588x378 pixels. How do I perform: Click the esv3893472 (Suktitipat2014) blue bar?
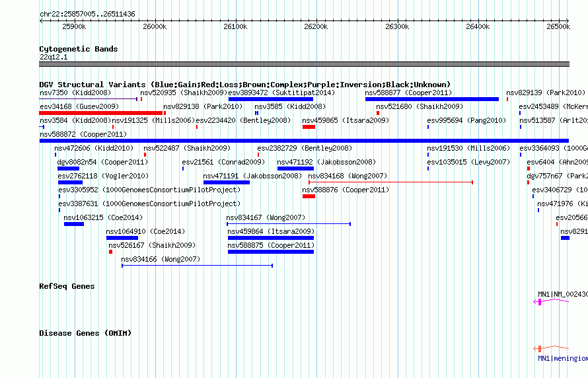(x=271, y=99)
